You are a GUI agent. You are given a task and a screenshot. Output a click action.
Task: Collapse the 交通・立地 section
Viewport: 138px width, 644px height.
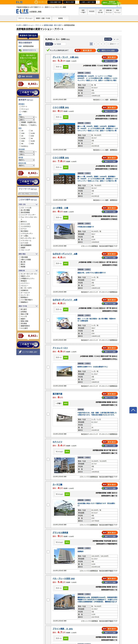(x=28, y=204)
